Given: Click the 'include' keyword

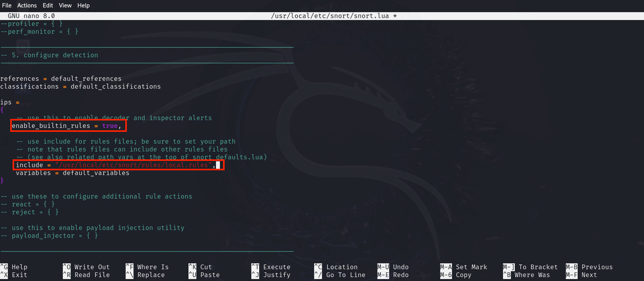Looking at the screenshot, I should tap(29, 165).
